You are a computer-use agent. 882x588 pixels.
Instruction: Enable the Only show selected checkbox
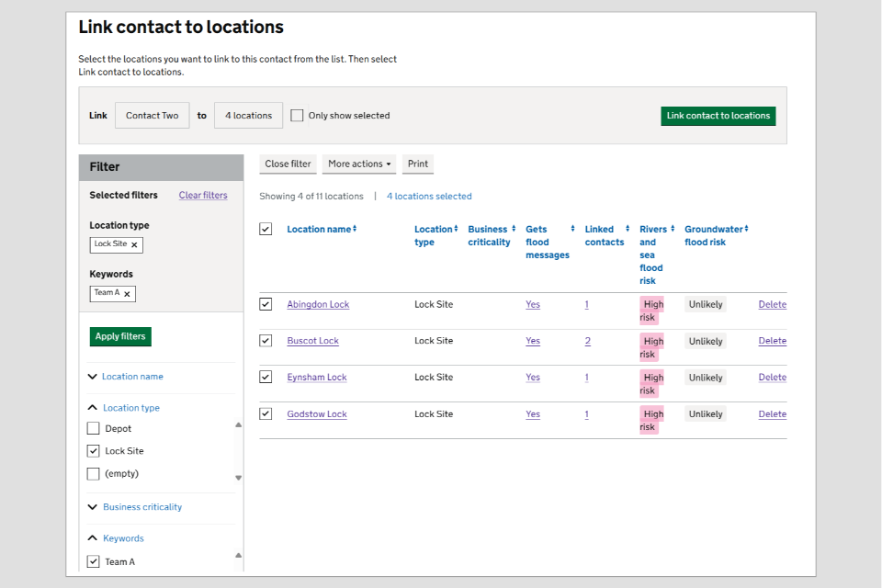pyautogui.click(x=297, y=116)
